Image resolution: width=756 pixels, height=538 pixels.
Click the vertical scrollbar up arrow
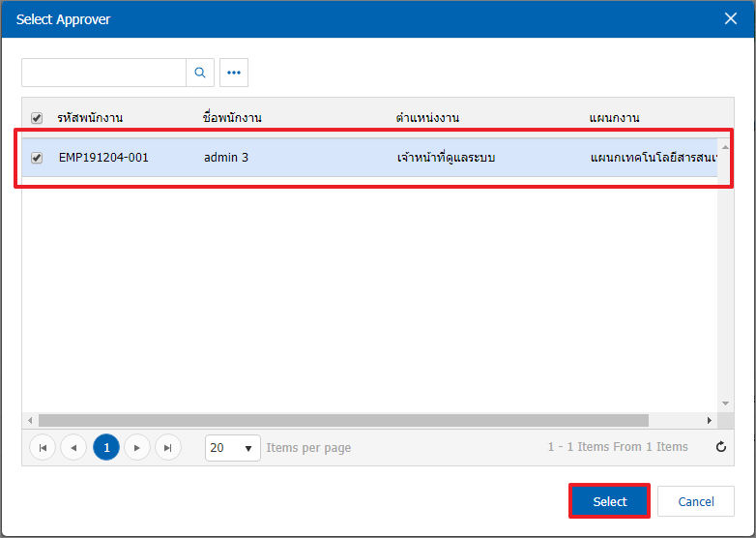tap(725, 147)
